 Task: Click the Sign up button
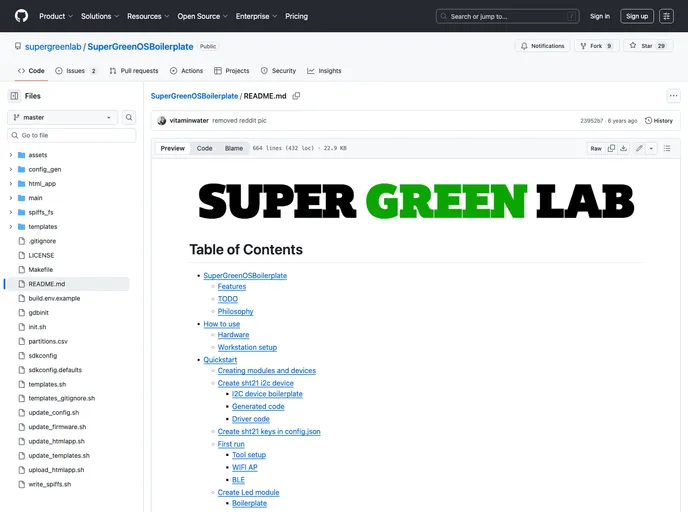(637, 16)
